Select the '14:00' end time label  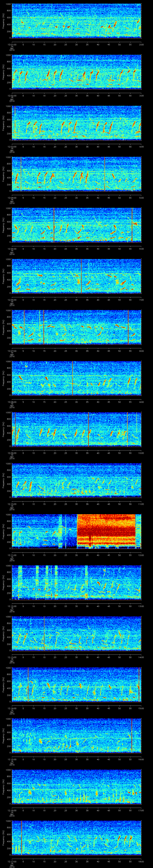click(141, 657)
